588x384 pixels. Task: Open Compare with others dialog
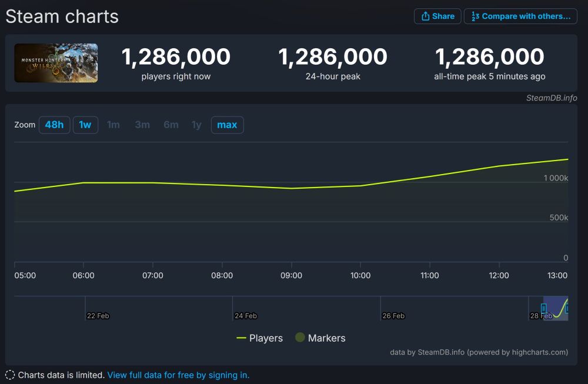coord(520,16)
